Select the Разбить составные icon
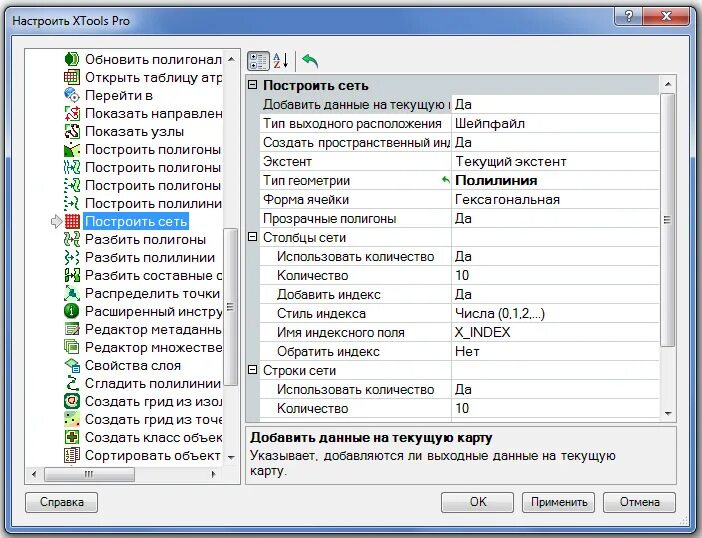 (x=72, y=275)
